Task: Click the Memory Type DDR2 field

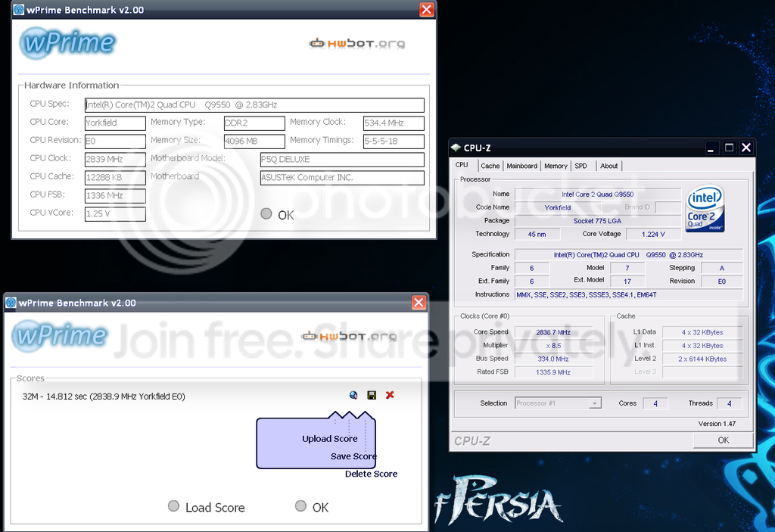Action: pos(254,123)
